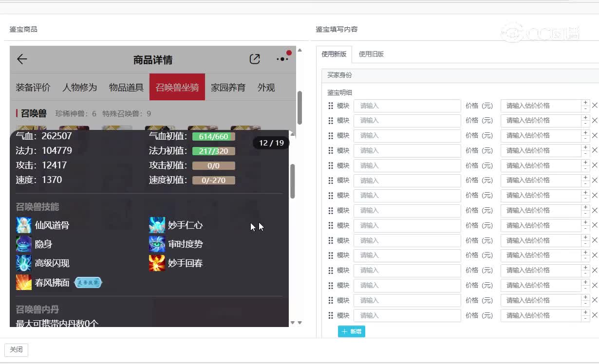The width and height of the screenshot is (599, 364).
Task: Click the last 请输入估价价格 price field
Action: (541, 315)
